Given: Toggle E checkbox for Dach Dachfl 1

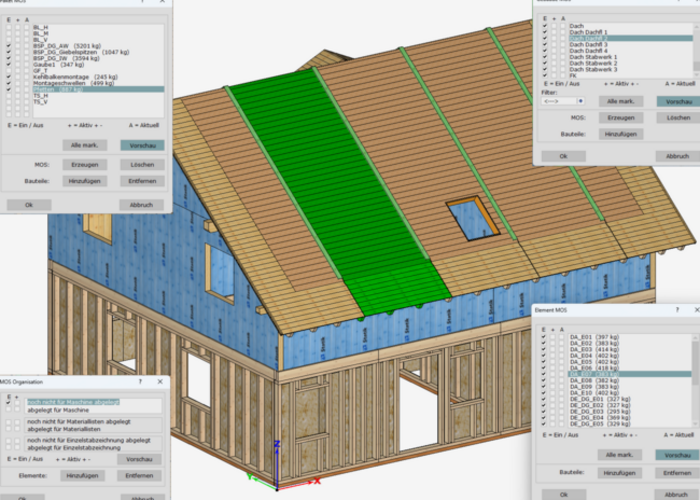Looking at the screenshot, I should 545,32.
